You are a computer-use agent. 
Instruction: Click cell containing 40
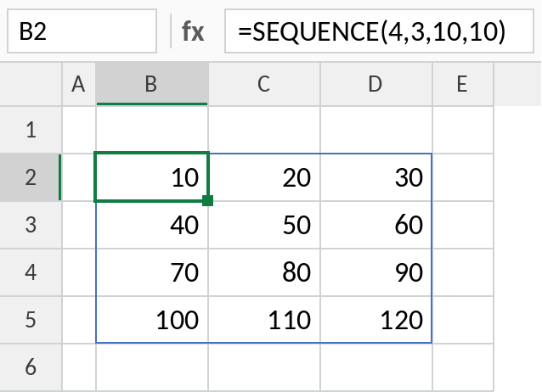(152, 225)
